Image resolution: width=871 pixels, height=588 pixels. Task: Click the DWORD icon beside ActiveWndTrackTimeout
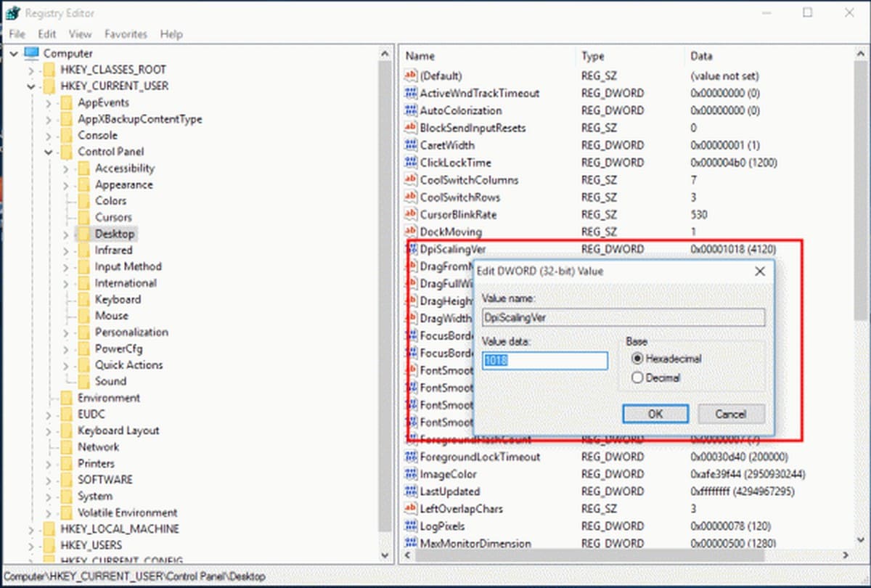point(410,94)
